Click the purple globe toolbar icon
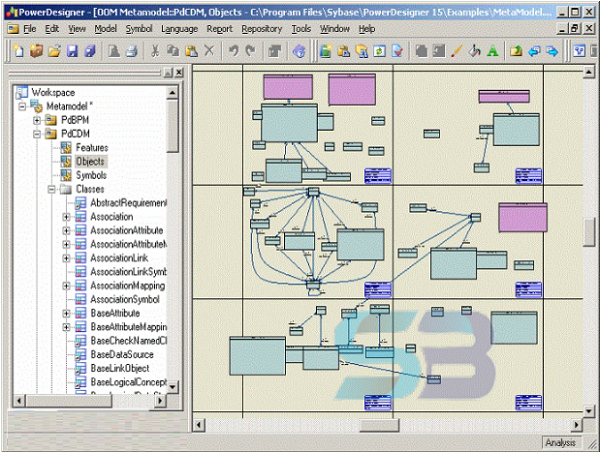The width and height of the screenshot is (600, 452). 299,51
